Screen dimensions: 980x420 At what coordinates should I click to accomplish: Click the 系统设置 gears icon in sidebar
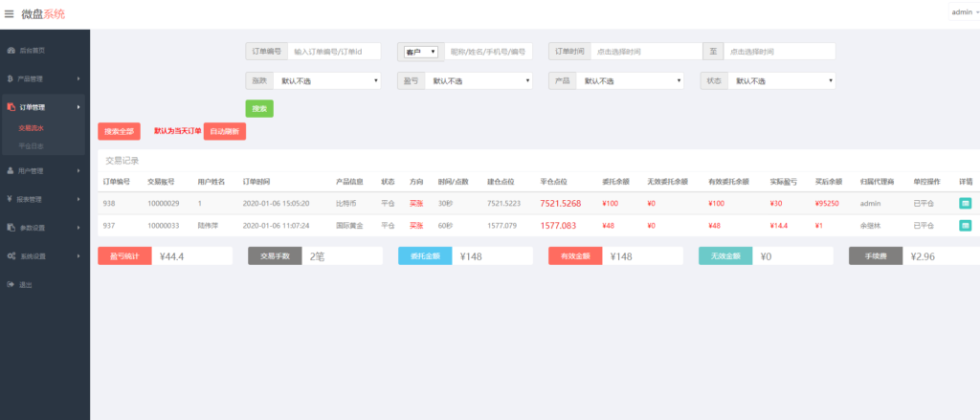click(x=11, y=256)
